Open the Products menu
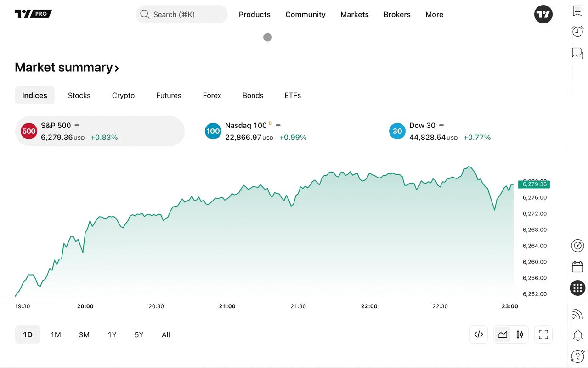 pyautogui.click(x=254, y=14)
